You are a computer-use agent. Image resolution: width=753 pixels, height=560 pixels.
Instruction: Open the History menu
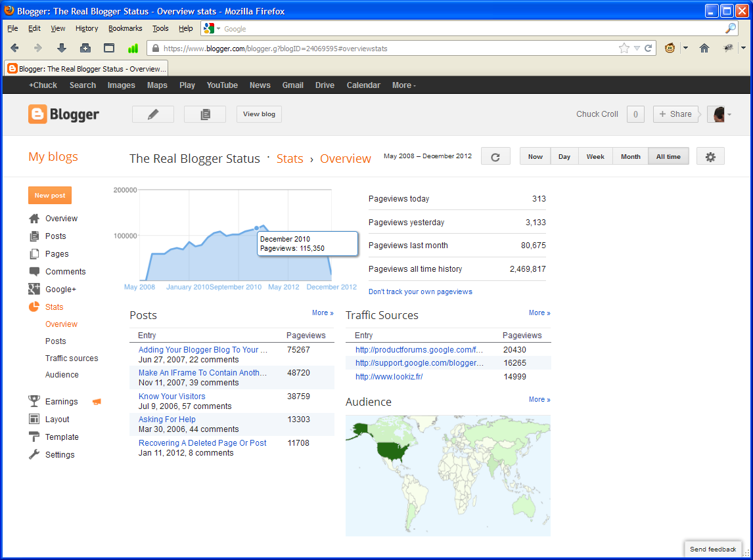click(x=87, y=28)
